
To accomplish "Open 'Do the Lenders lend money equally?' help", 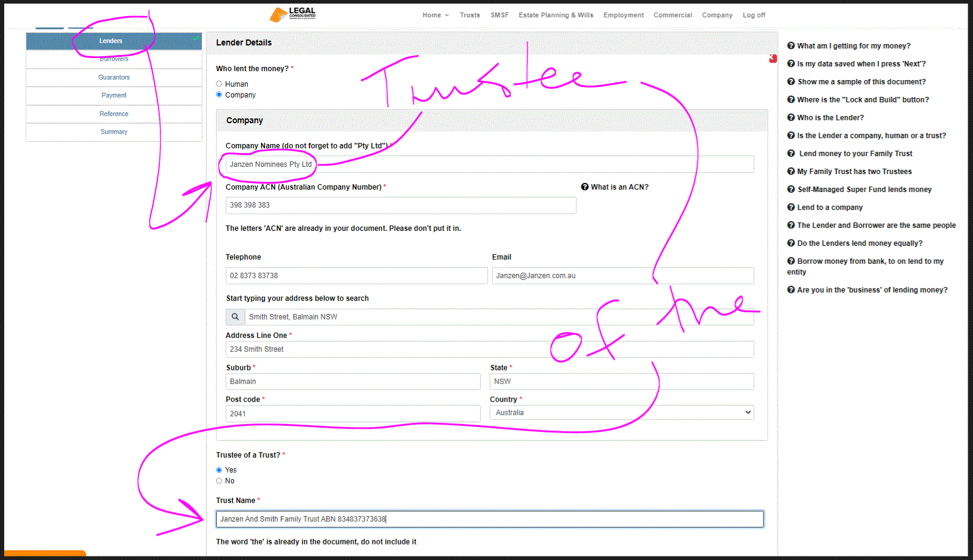I will tap(860, 244).
